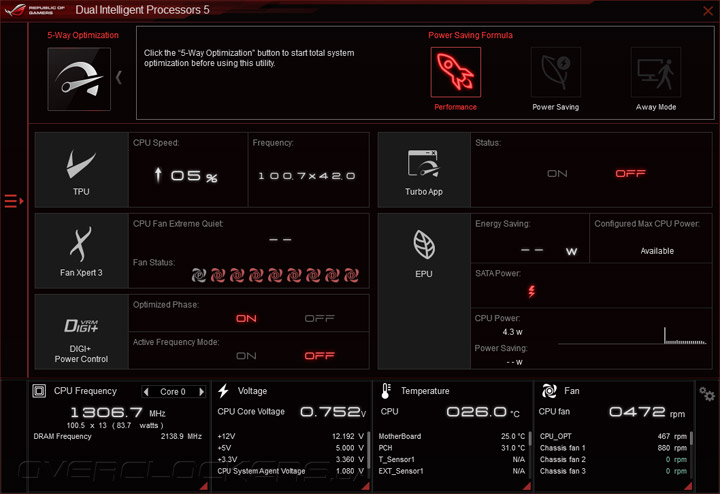Click the DRAM Frequency row
This screenshot has width=720, height=494.
118,436
